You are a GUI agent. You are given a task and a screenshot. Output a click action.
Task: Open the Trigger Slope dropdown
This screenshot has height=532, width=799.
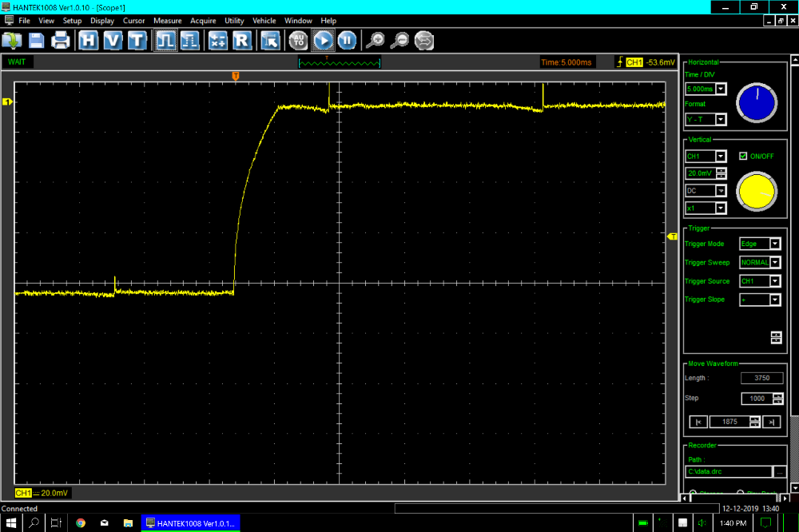774,300
